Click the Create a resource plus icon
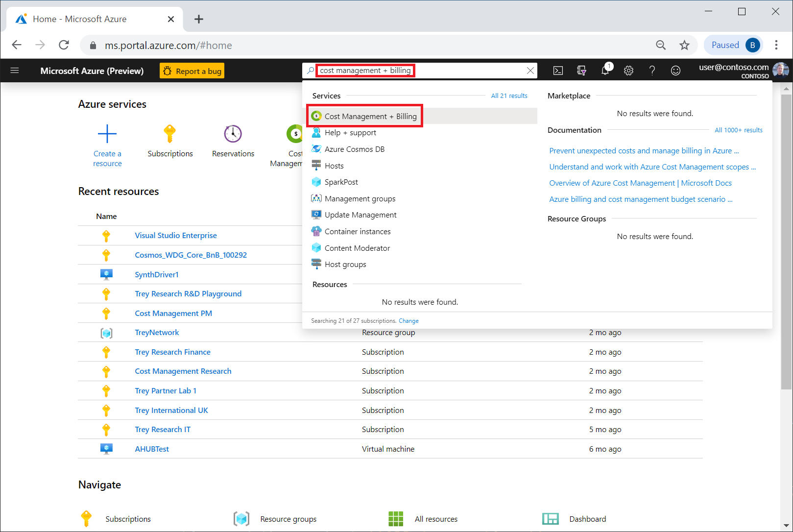 click(107, 133)
